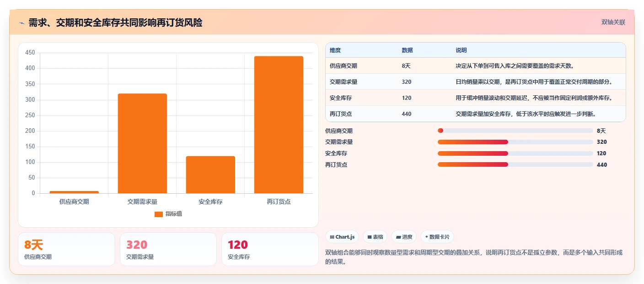Click the 安全库存 cell in the table
This screenshot has width=644, height=284.
(x=341, y=98)
